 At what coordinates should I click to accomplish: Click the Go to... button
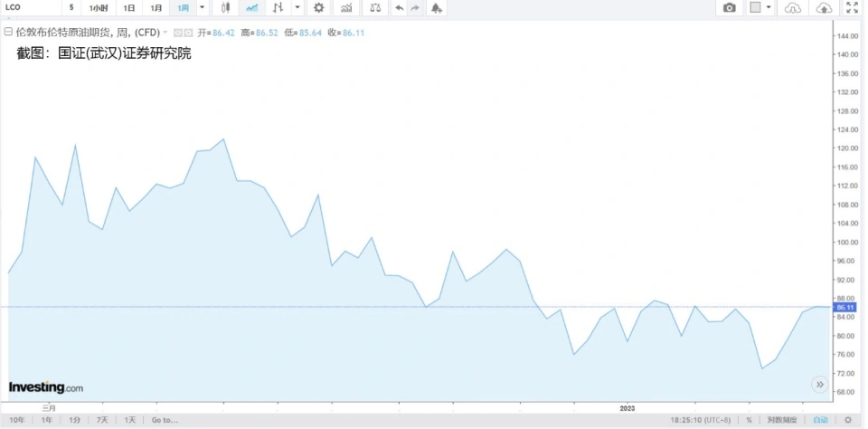(165, 420)
